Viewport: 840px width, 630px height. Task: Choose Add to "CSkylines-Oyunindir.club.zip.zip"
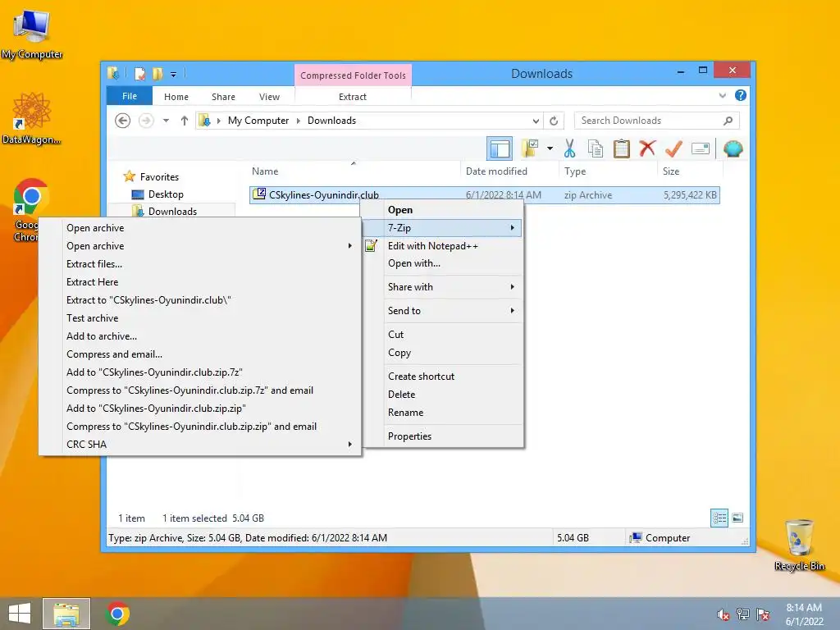[x=200, y=409]
